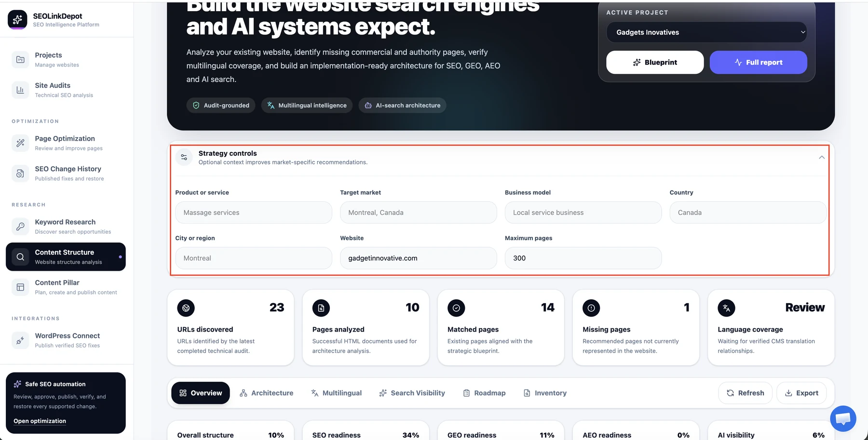The image size is (868, 440).
Task: Click the URLs discovered count 23
Action: [x=277, y=307]
